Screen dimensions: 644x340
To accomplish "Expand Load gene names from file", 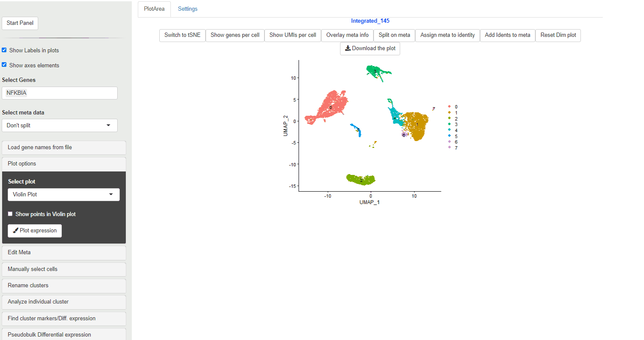I will [x=64, y=147].
